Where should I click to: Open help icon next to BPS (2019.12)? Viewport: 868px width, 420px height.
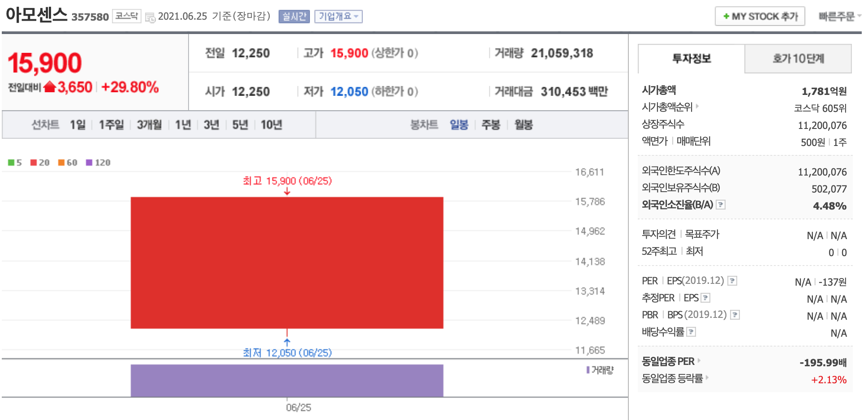click(735, 315)
